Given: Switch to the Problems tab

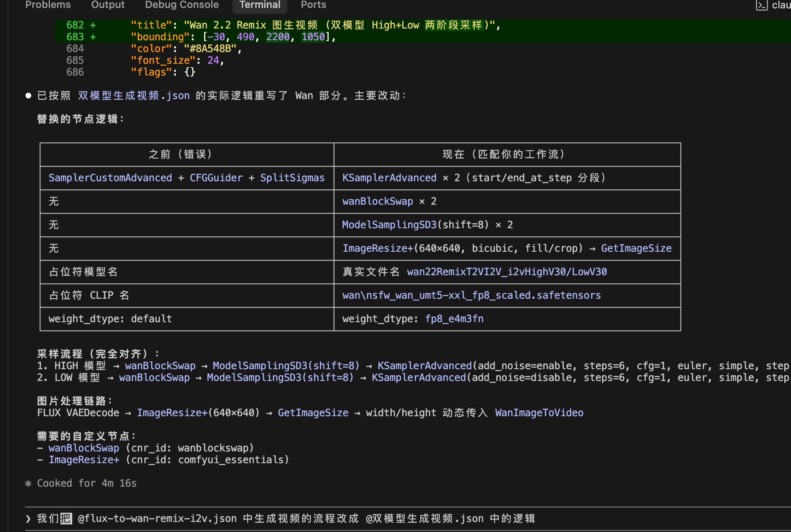Looking at the screenshot, I should 47,5.
